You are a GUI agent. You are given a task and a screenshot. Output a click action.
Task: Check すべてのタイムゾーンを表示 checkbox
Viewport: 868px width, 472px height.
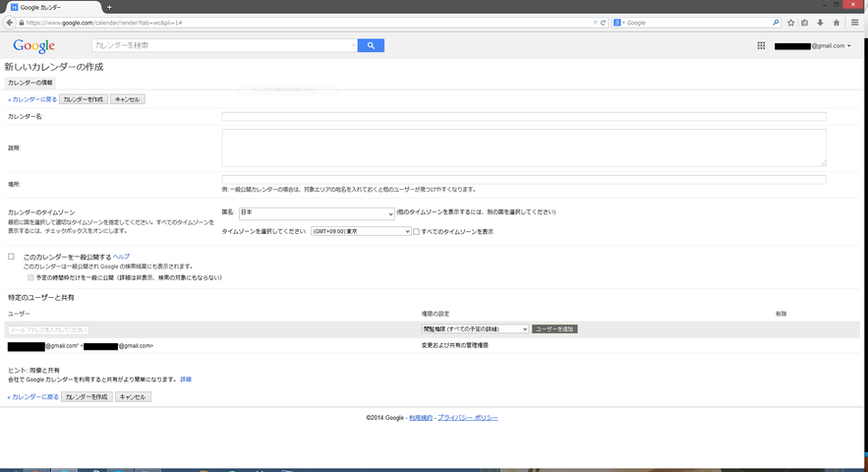(416, 231)
